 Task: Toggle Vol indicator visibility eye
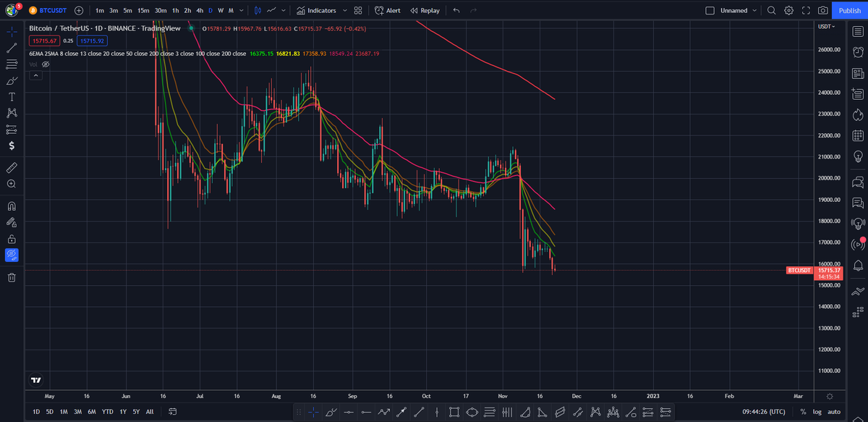point(46,64)
